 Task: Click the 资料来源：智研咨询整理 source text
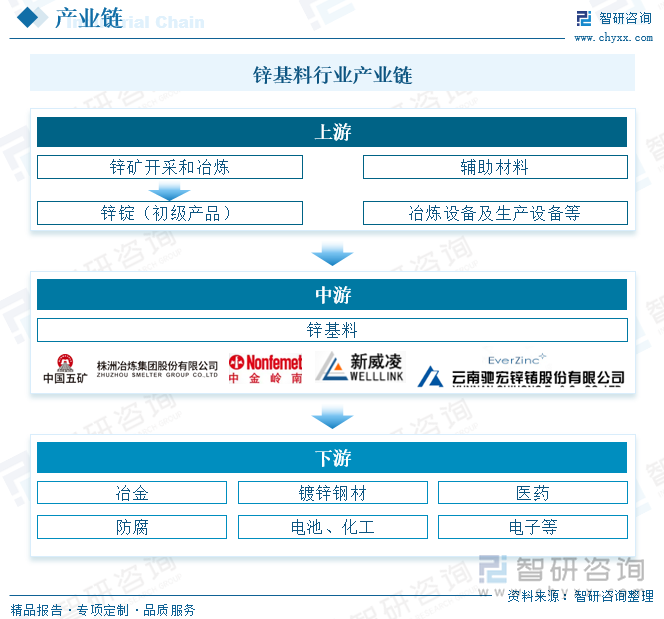[580, 596]
